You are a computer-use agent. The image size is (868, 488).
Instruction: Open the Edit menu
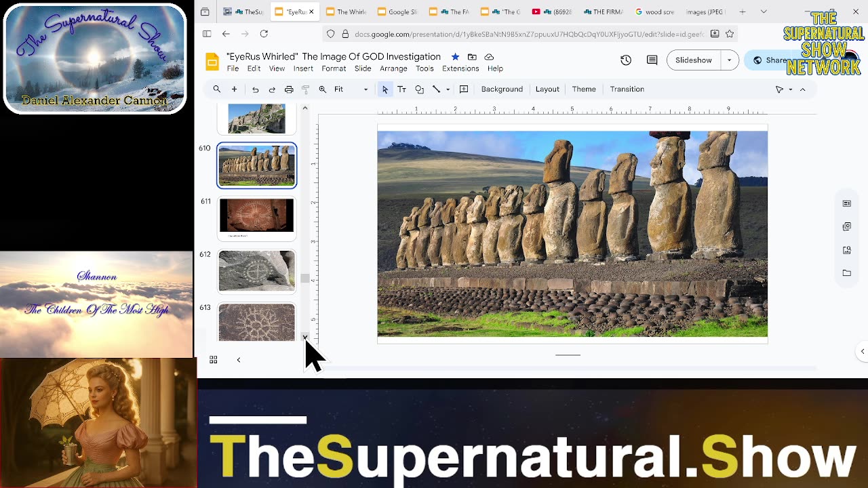[254, 68]
